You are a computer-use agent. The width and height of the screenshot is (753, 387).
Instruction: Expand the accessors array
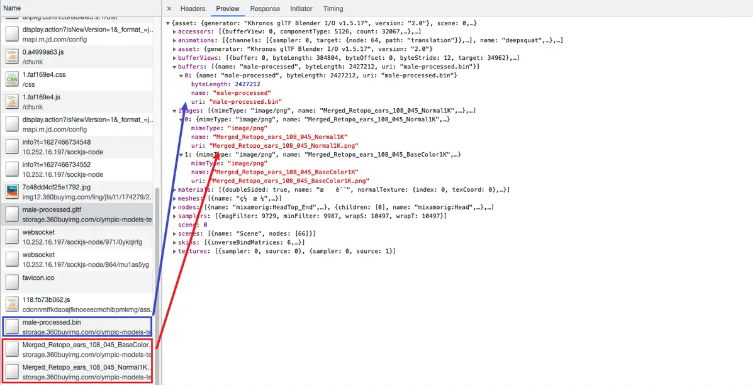(174, 32)
